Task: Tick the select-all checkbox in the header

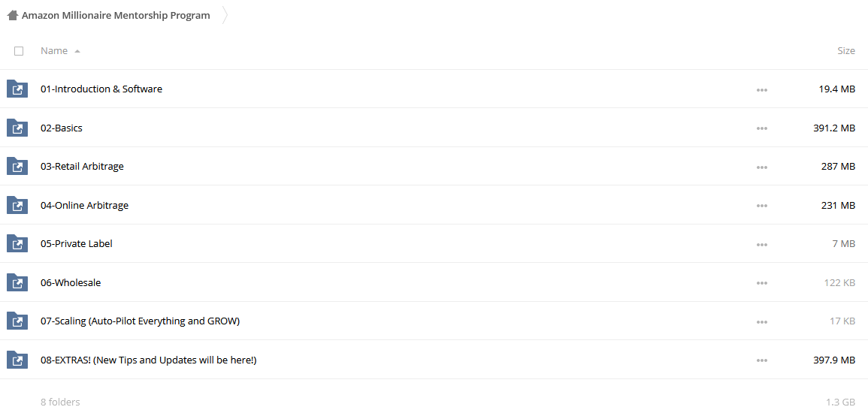Action: point(19,51)
